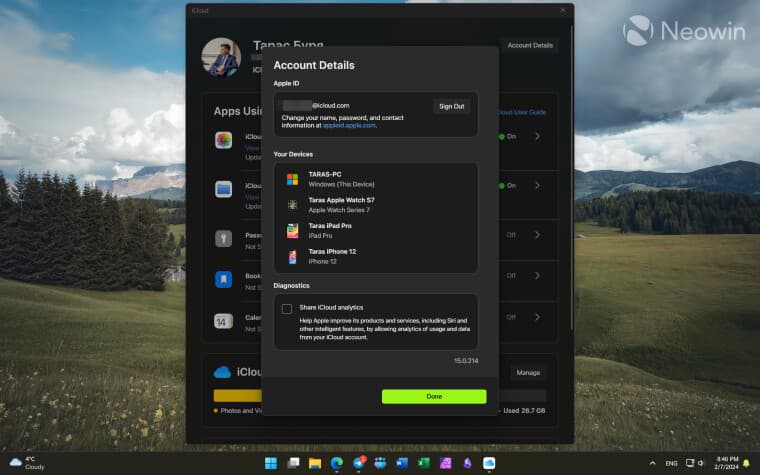This screenshot has width=760, height=475.
Task: Show hidden system tray icons
Action: (x=652, y=463)
